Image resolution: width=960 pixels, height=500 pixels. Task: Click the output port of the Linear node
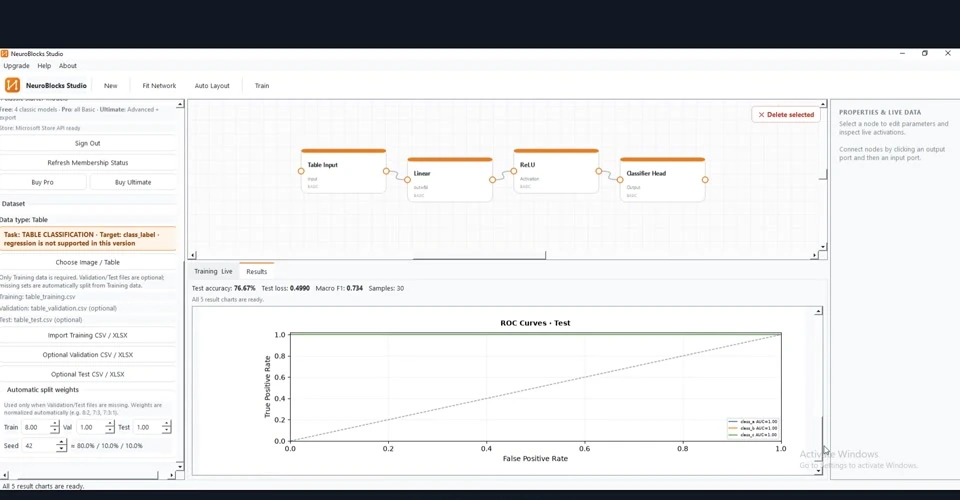pos(492,180)
